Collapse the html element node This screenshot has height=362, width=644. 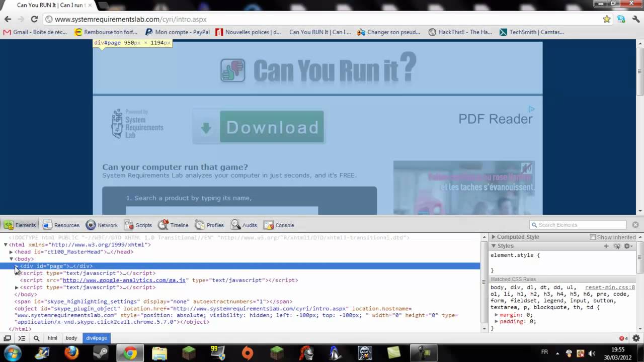(x=6, y=245)
